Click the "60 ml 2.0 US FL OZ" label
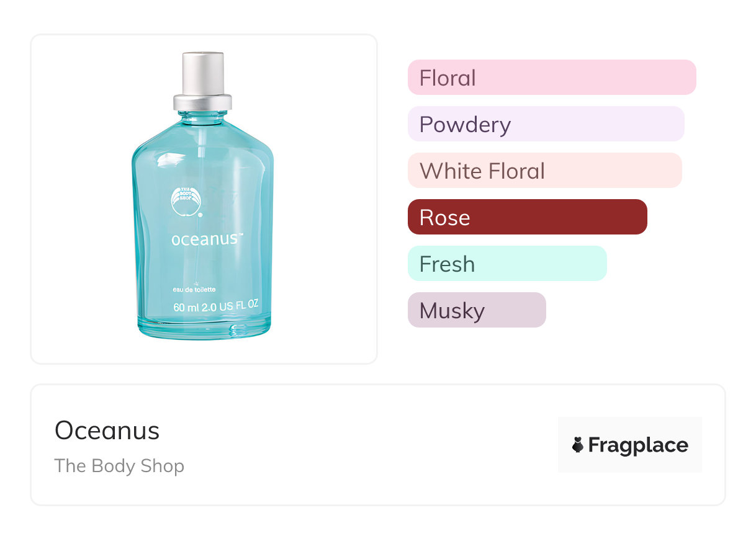Screen dimensions: 756x536 pos(215,306)
